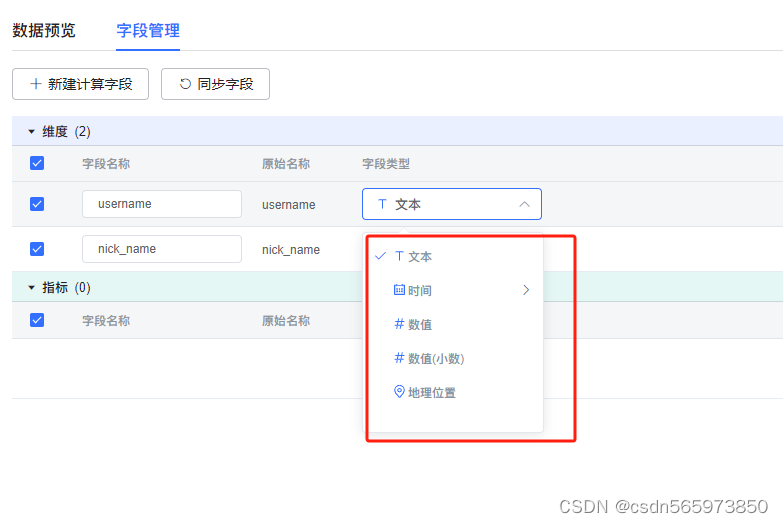Collapse the 指标 (0) section

[31, 288]
